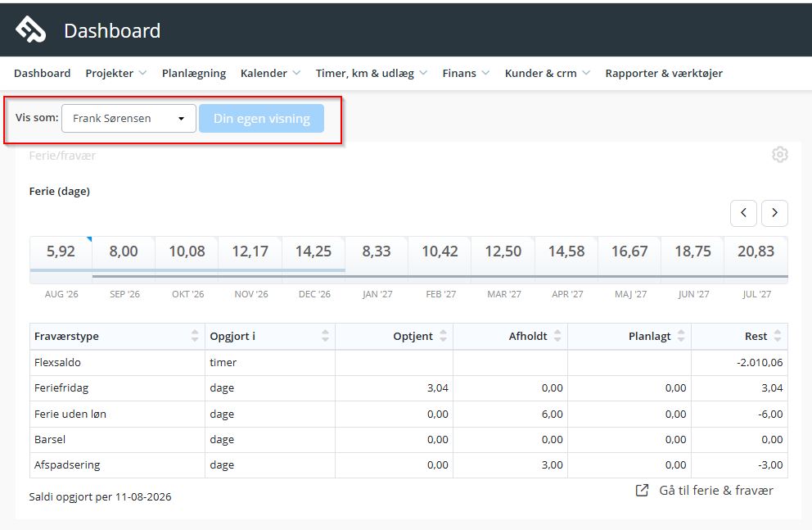Click the Barsel row label

tap(50, 439)
